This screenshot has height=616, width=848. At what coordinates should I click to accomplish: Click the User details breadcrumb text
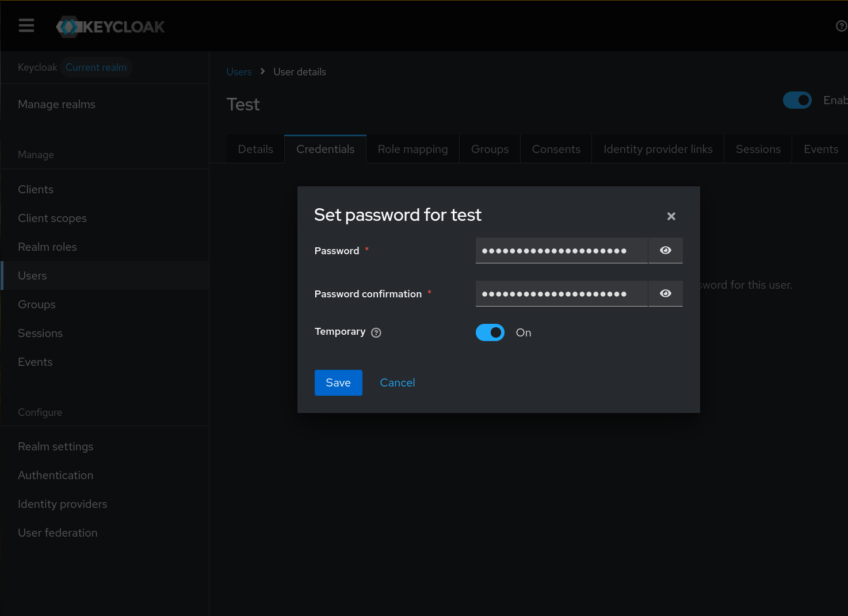(300, 72)
